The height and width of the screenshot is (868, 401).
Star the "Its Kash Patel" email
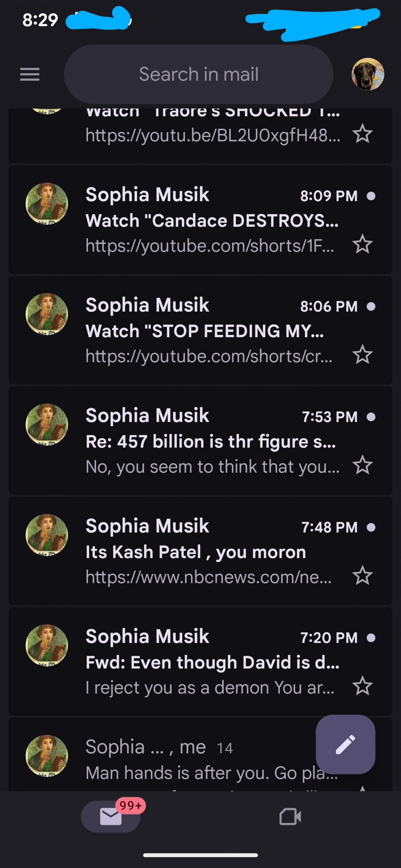pyautogui.click(x=362, y=575)
